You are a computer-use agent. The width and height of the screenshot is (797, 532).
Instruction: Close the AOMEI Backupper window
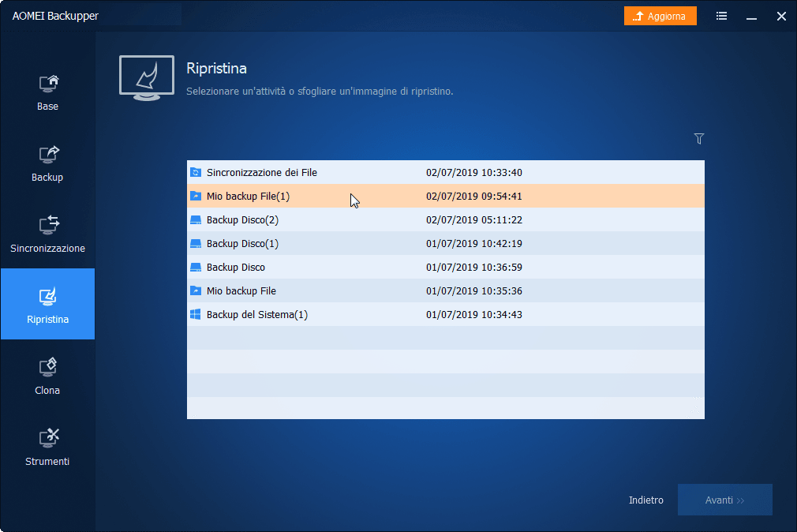[x=781, y=17]
